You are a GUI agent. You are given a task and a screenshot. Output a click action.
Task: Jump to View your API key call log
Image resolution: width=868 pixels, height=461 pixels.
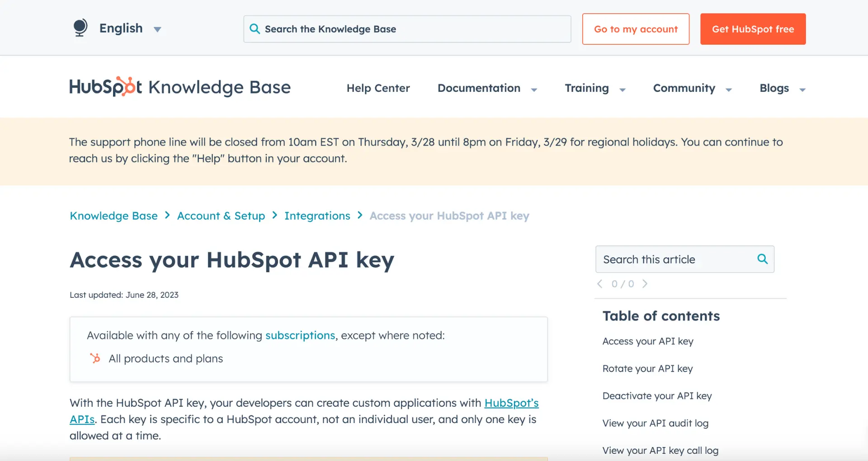(x=660, y=451)
